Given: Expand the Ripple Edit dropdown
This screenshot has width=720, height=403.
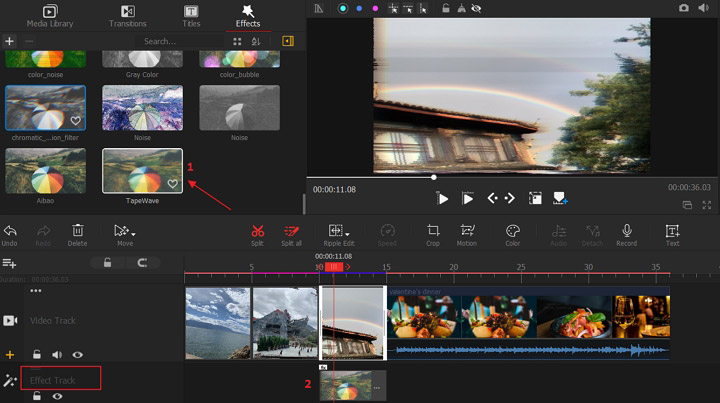Looking at the screenshot, I should point(347,232).
